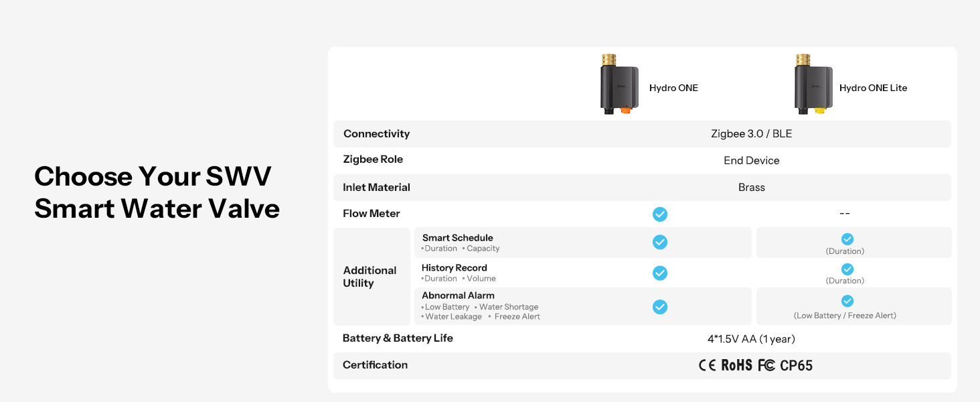Click the "Hydro ONE Lite" column label
The image size is (980, 402).
click(x=874, y=88)
